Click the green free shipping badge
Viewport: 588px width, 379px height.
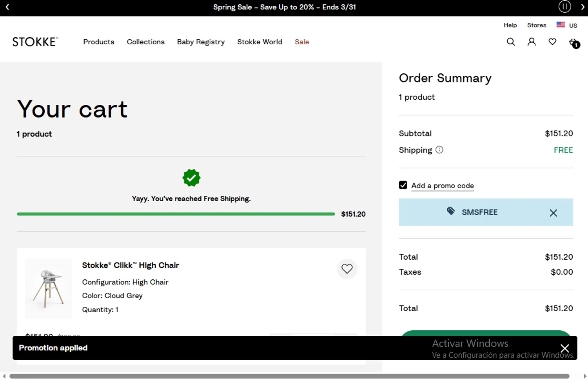point(191,178)
